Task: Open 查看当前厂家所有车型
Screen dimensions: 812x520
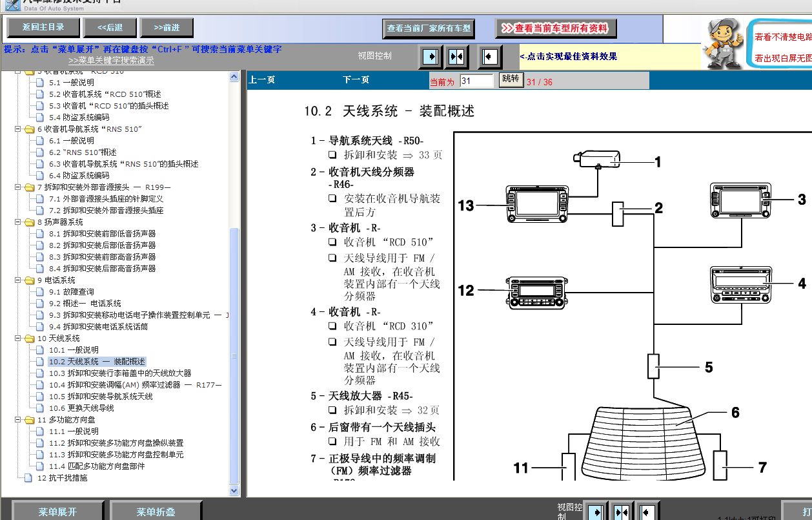Action: 429,28
